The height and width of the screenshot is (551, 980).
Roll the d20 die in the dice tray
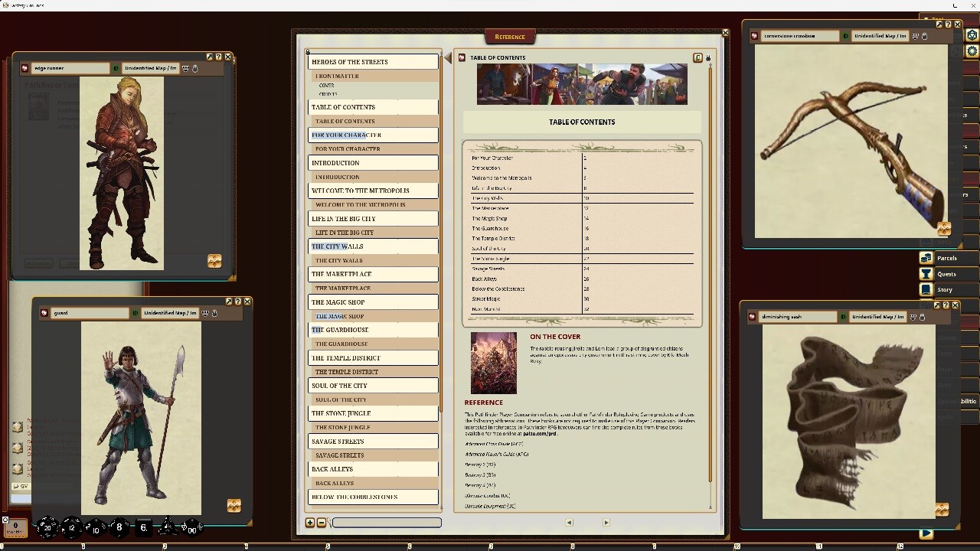pyautogui.click(x=47, y=527)
